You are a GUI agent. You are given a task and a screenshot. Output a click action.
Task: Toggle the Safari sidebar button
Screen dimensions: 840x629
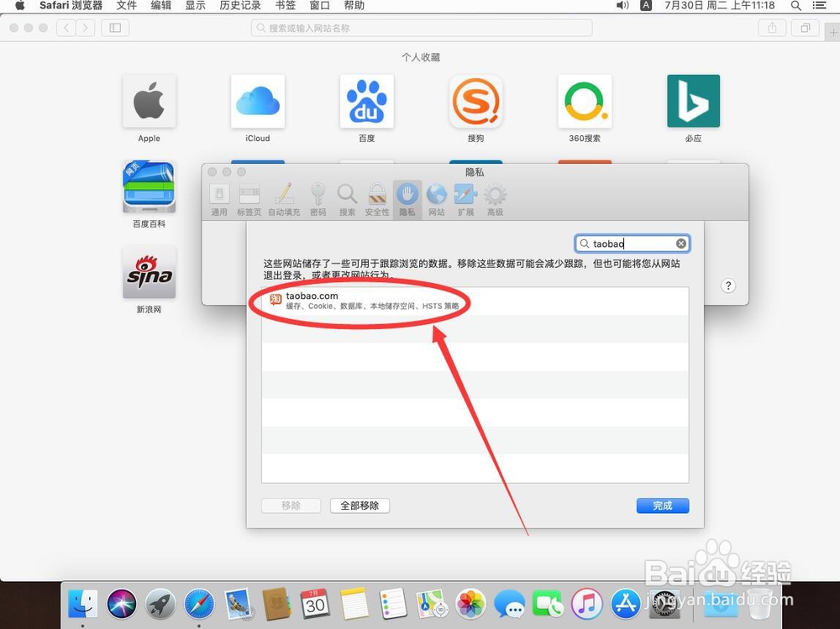pyautogui.click(x=115, y=28)
